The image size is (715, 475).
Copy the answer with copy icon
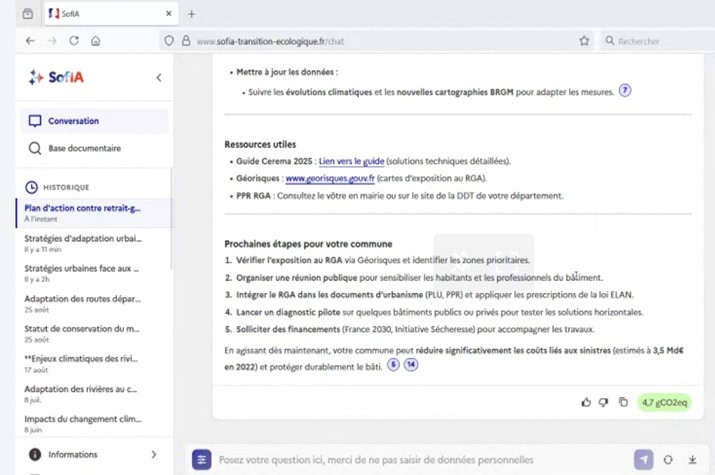(x=623, y=402)
